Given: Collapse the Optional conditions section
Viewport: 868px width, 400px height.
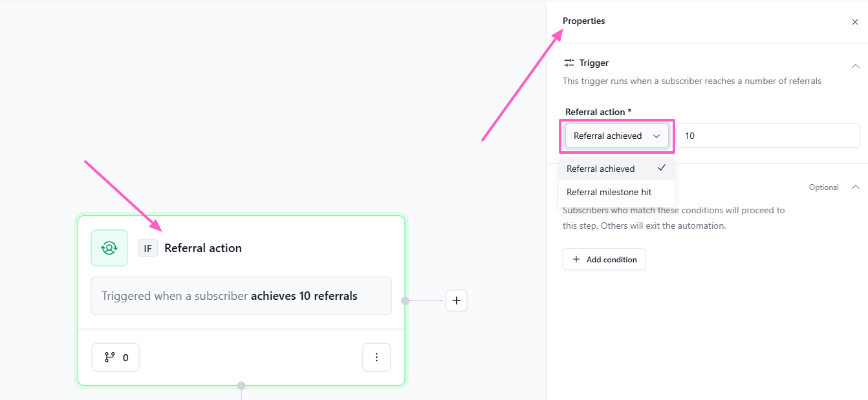Looking at the screenshot, I should pos(856,187).
